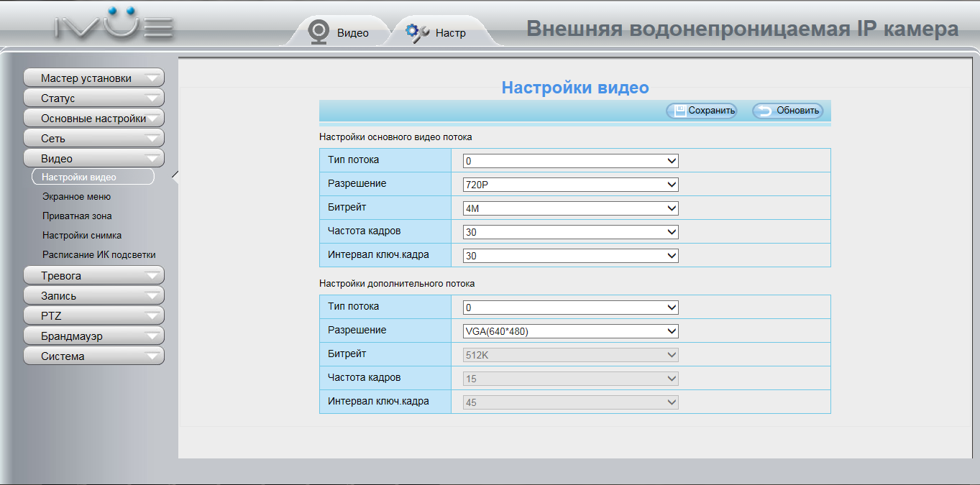The width and height of the screenshot is (980, 485).
Task: Open Настройки снимка submenu item
Action: click(x=82, y=235)
